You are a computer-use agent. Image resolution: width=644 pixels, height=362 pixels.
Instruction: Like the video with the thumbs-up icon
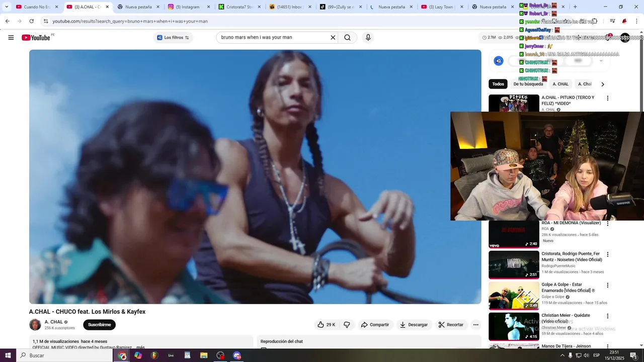click(326, 325)
